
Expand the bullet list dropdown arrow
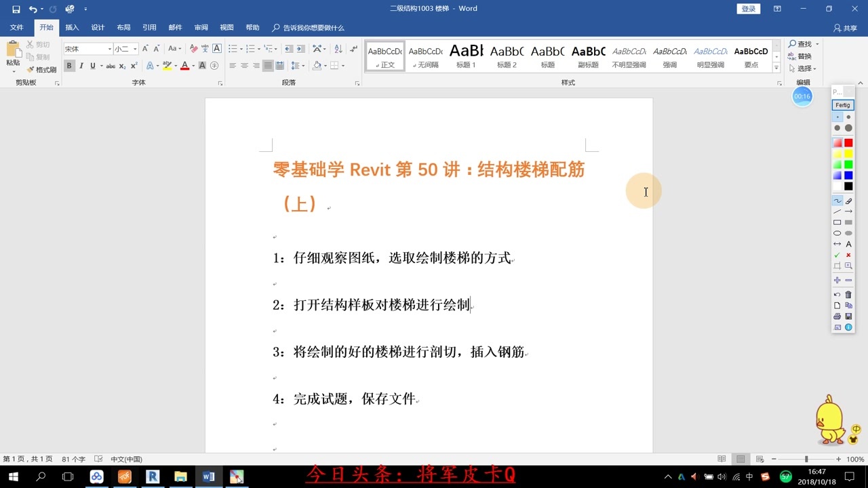point(241,49)
